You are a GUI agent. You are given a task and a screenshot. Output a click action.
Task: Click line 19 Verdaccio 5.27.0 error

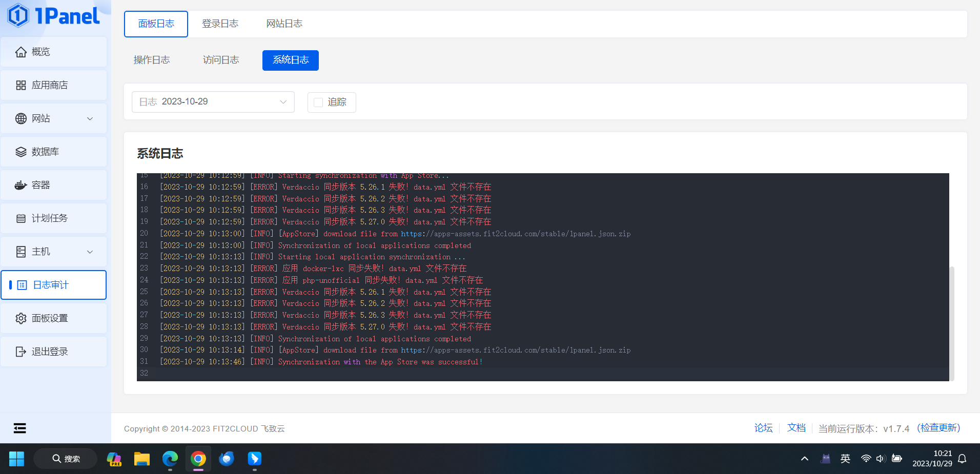(325, 222)
